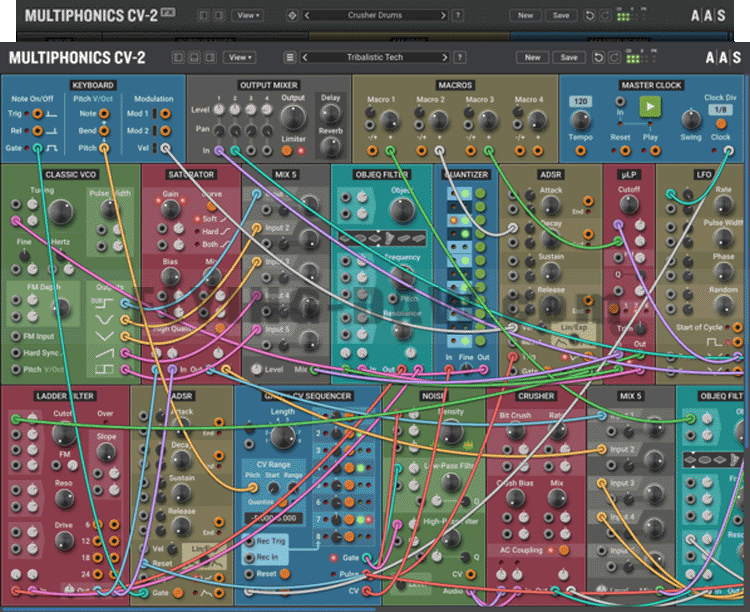Click Save button in front window
Viewport: 750px width, 612px height.
(569, 57)
